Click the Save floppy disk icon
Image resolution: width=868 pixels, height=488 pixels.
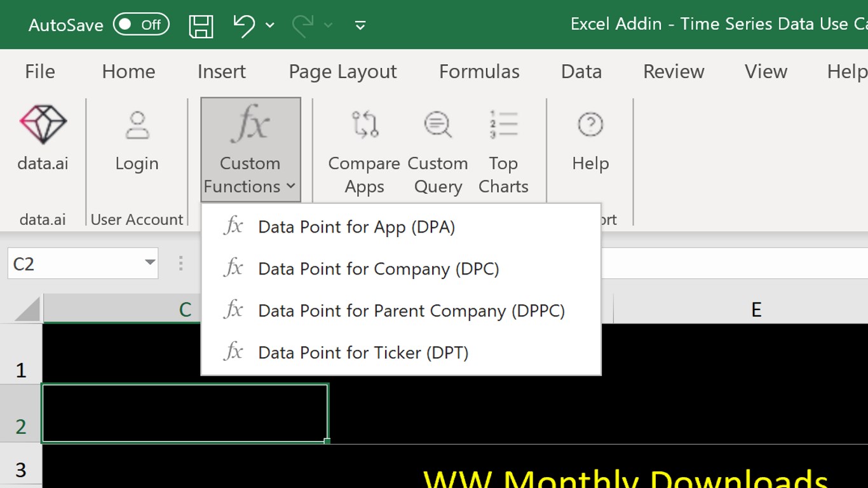(x=201, y=25)
